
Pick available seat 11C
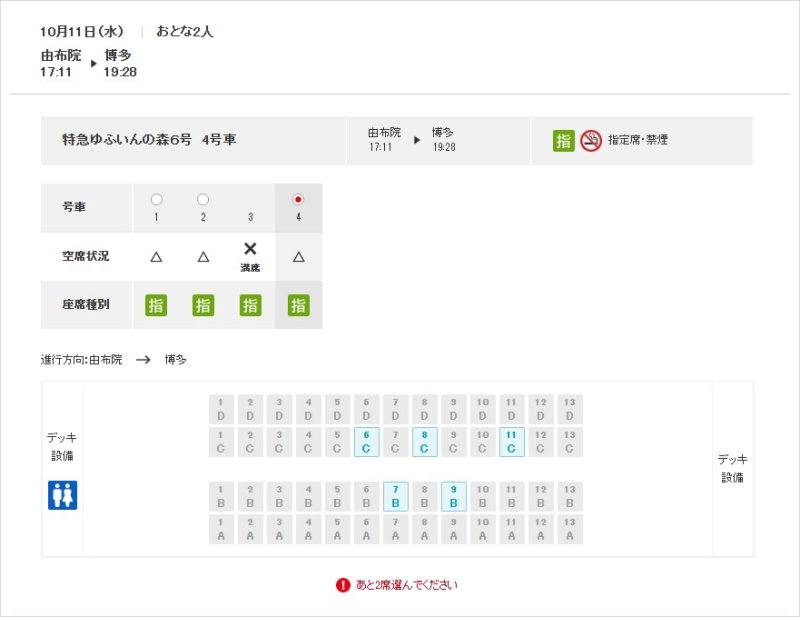click(x=512, y=442)
